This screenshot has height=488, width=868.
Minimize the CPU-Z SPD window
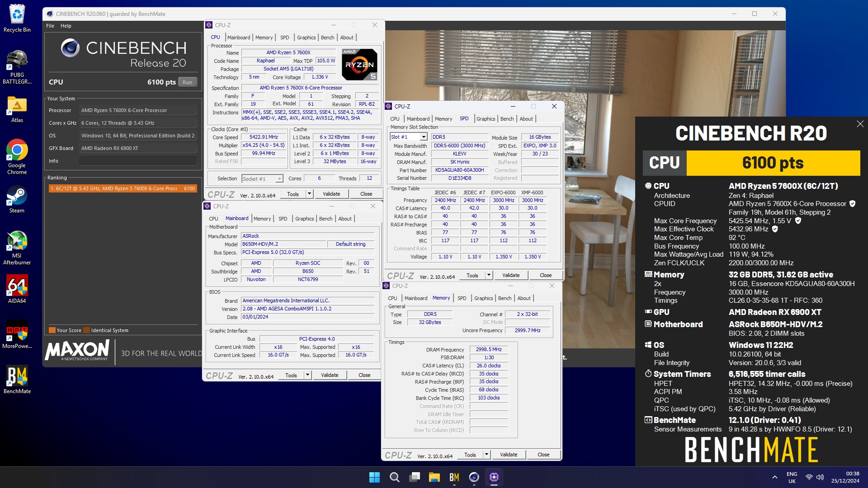coord(513,106)
